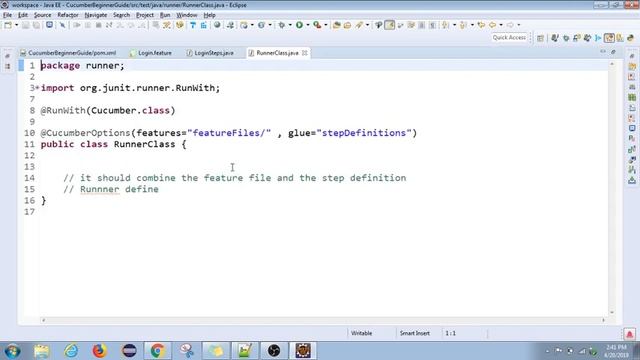Maximize the editor area
The height and width of the screenshot is (360, 640).
[x=613, y=52]
